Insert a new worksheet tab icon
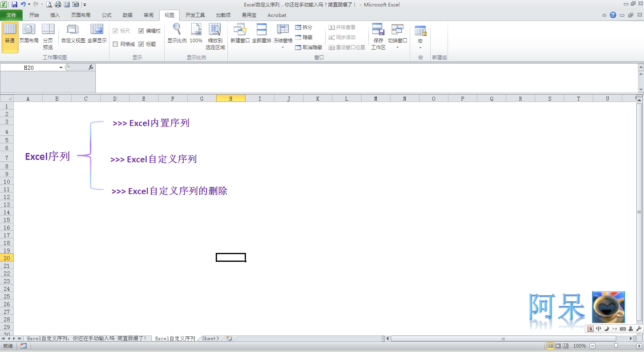The width and height of the screenshot is (644, 352). [229, 339]
